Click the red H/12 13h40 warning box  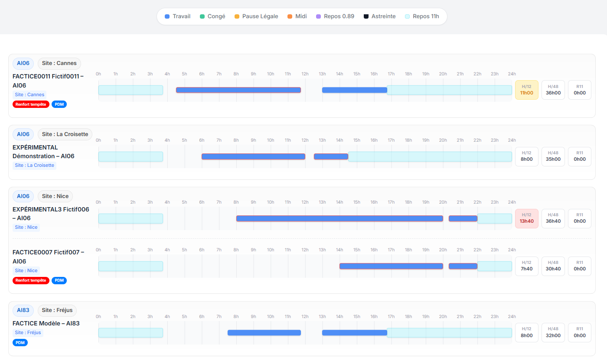[527, 218]
